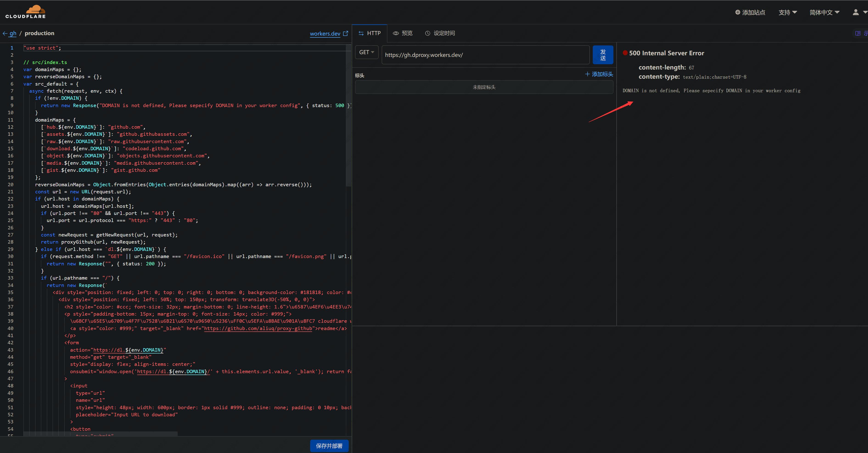
Task: Go back to the gh worker link
Action: click(13, 33)
